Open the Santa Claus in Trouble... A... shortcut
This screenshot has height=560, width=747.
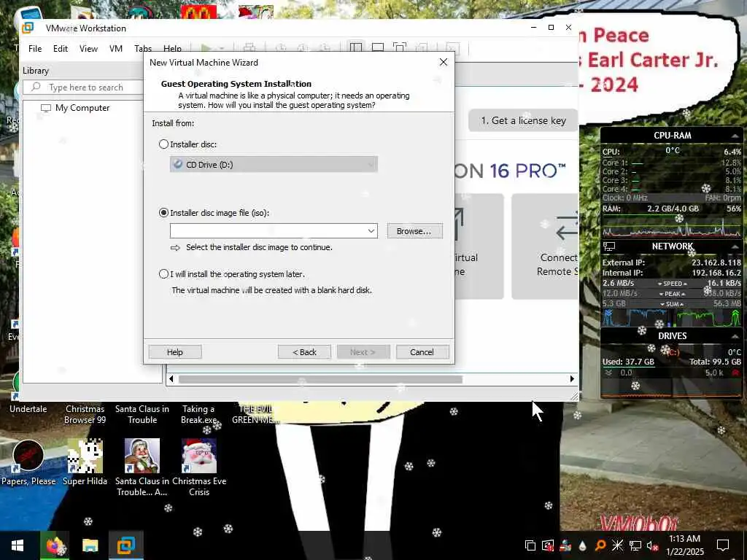tap(142, 467)
